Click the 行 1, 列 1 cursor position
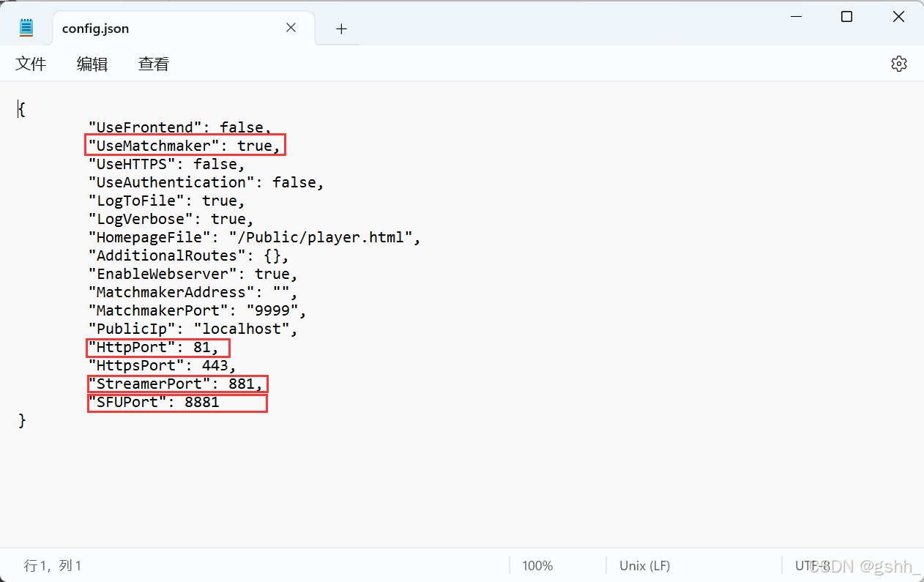The width and height of the screenshot is (924, 582). [53, 565]
